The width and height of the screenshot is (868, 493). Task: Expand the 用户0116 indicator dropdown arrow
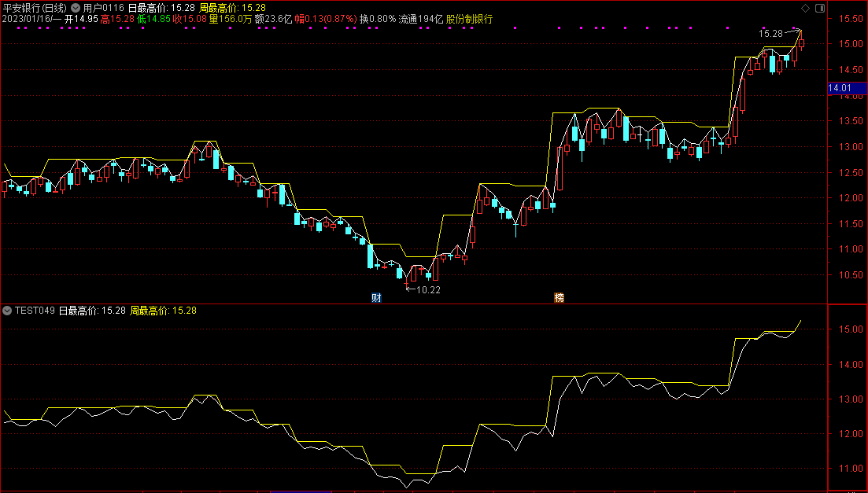(x=76, y=8)
